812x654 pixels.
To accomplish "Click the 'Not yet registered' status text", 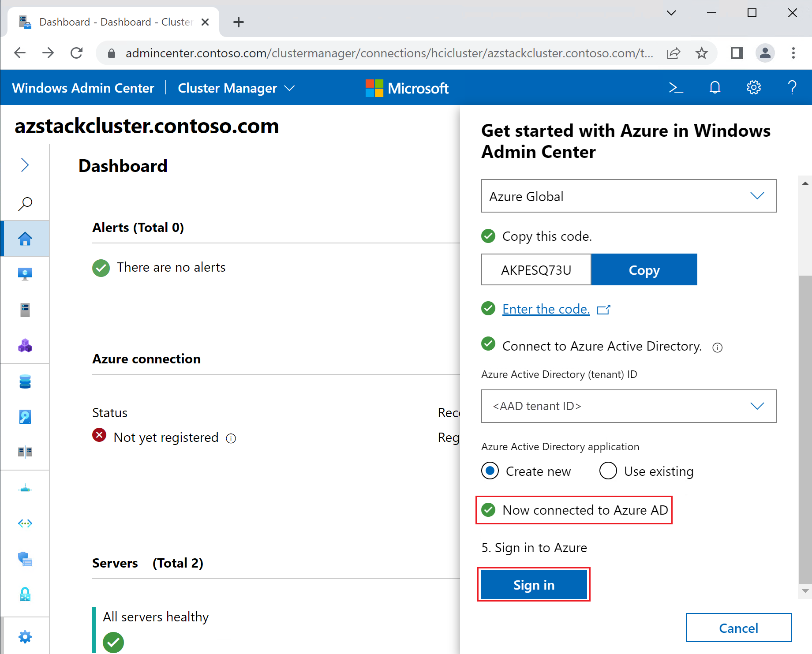I will [166, 437].
